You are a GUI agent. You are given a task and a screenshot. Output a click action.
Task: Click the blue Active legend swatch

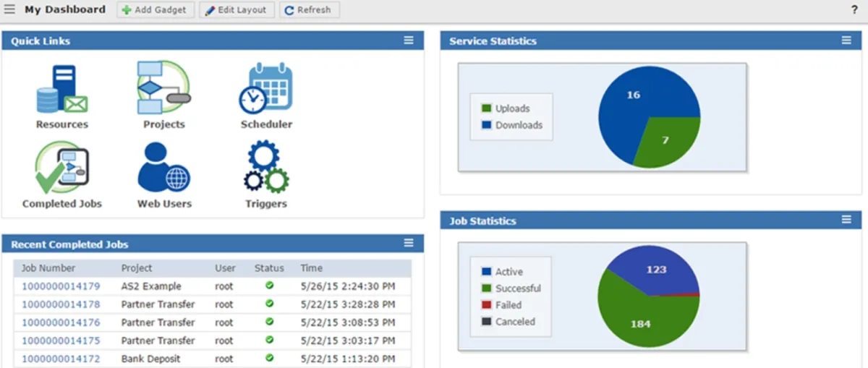[487, 272]
